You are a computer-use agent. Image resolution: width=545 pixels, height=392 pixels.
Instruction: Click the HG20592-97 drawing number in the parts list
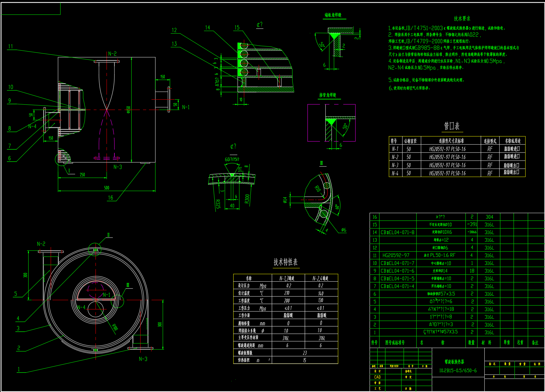click(396, 255)
